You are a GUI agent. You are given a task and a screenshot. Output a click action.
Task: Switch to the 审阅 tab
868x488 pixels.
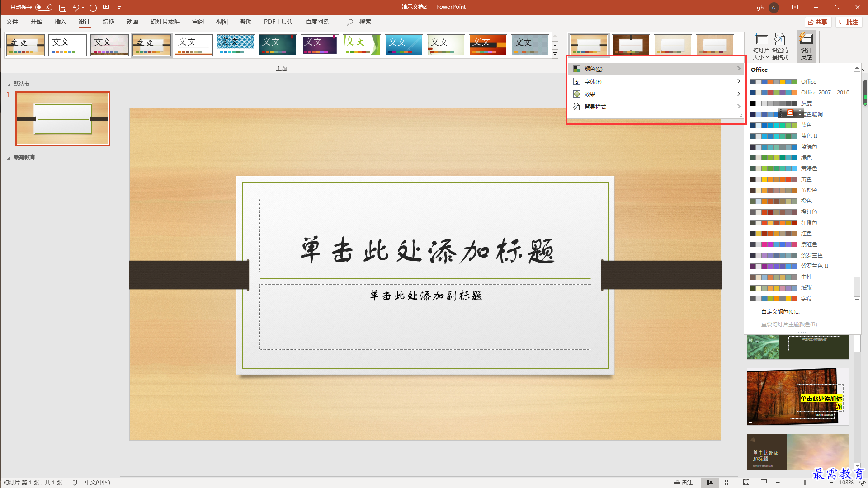(x=198, y=22)
